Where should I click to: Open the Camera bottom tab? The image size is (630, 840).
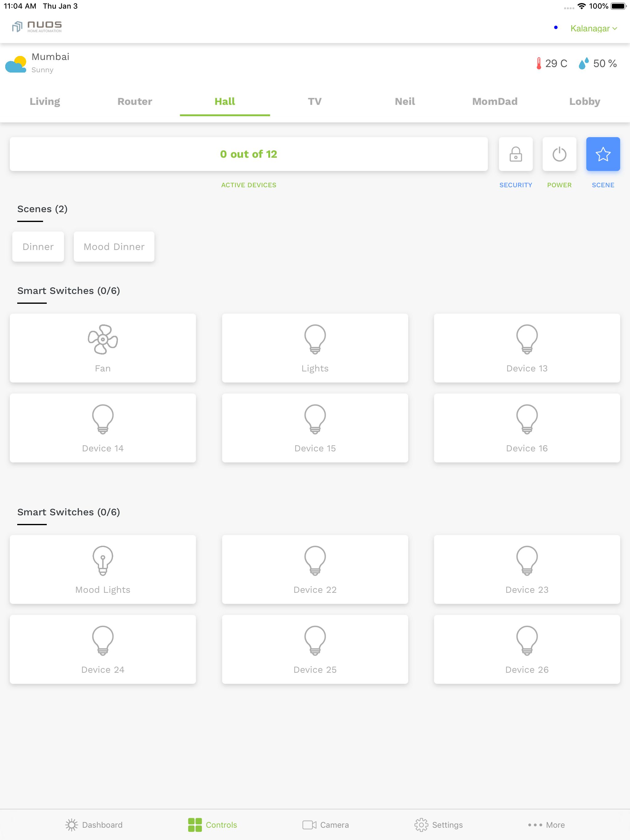[x=326, y=825]
